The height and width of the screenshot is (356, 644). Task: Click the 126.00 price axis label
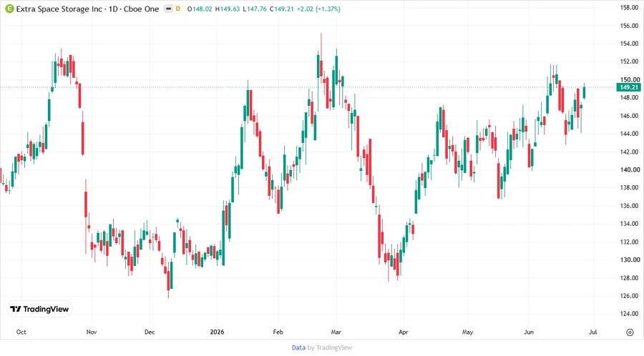point(629,296)
